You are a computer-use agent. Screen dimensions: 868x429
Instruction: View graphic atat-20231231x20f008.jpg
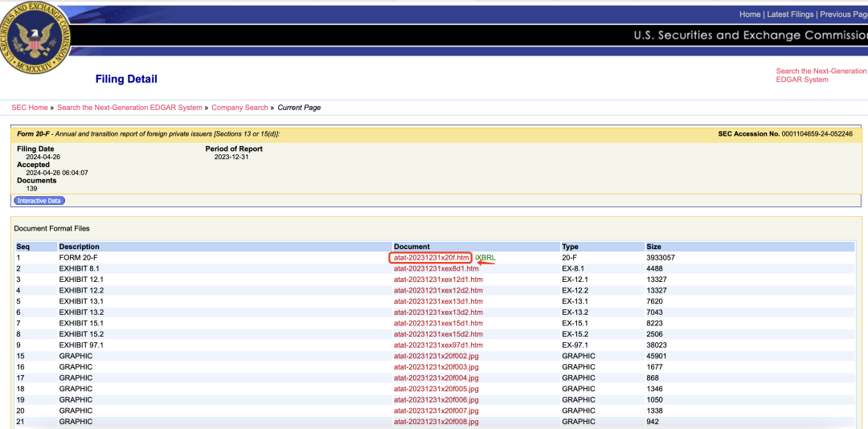(x=436, y=422)
